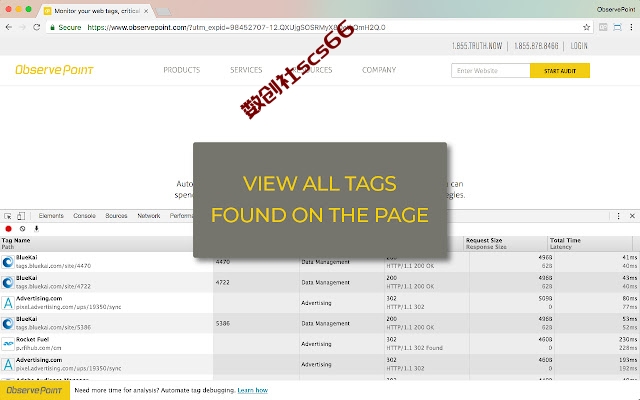Open the PRODUCTS menu
This screenshot has width=640, height=400.
pos(182,70)
